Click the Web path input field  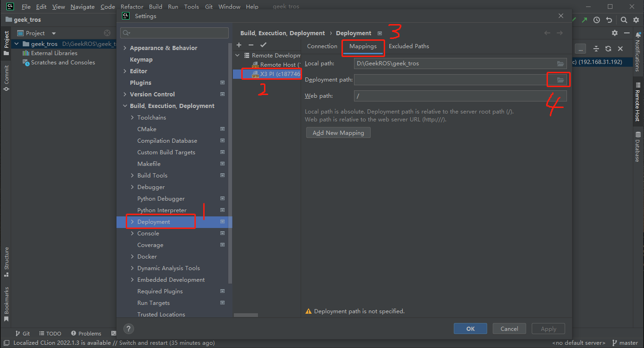click(x=460, y=96)
